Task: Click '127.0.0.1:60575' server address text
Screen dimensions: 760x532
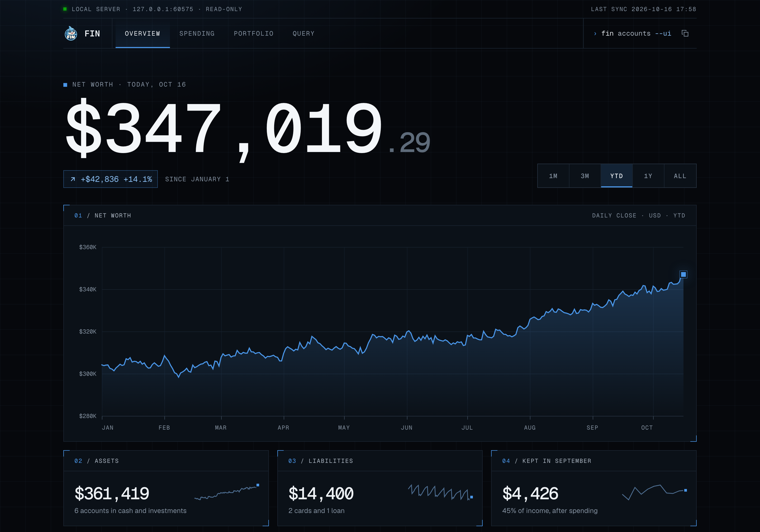Action: pyautogui.click(x=163, y=9)
